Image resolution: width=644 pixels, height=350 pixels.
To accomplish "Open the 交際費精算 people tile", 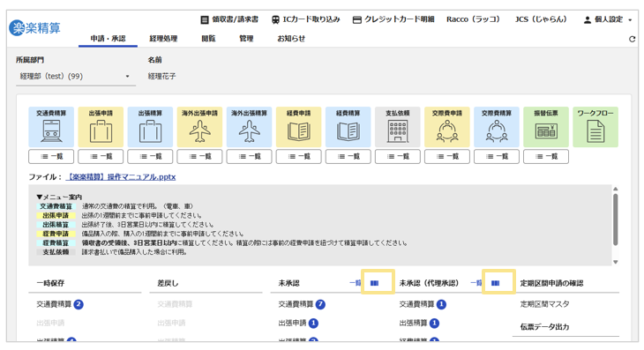I will [497, 127].
